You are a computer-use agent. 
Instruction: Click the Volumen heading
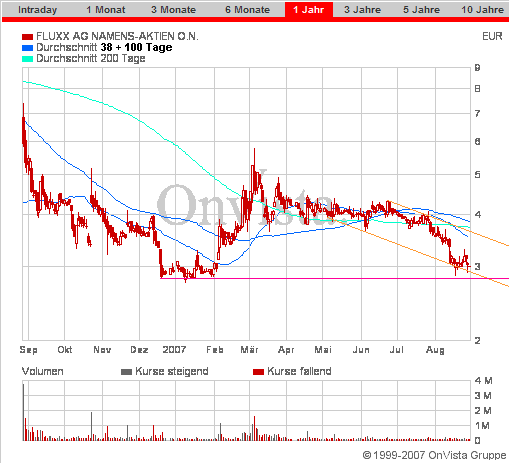[x=42, y=371]
